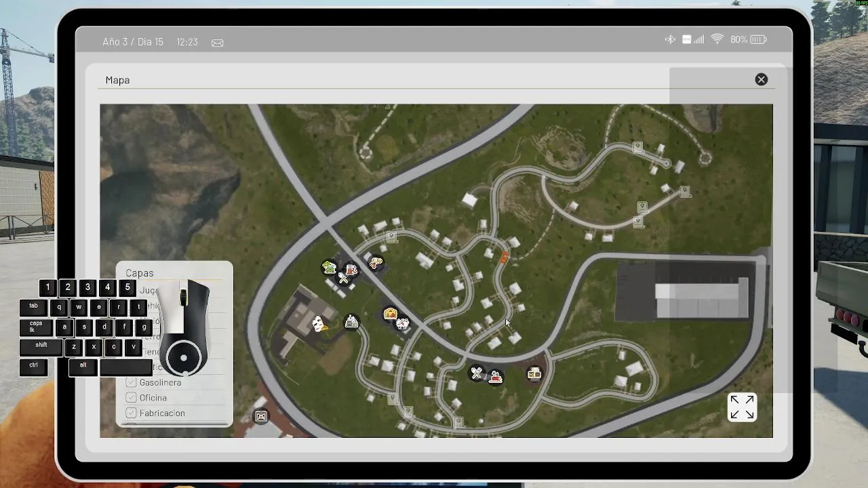Click the Bluetooth status icon

pos(670,40)
